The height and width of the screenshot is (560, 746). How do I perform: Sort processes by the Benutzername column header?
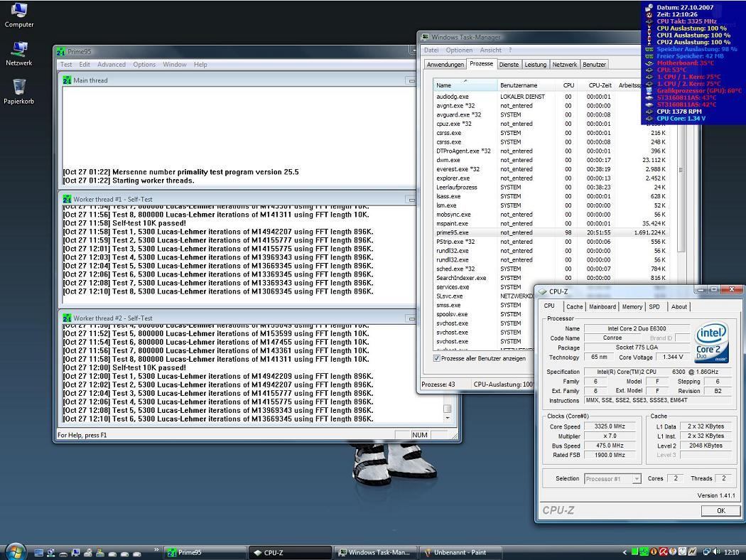[x=526, y=85]
